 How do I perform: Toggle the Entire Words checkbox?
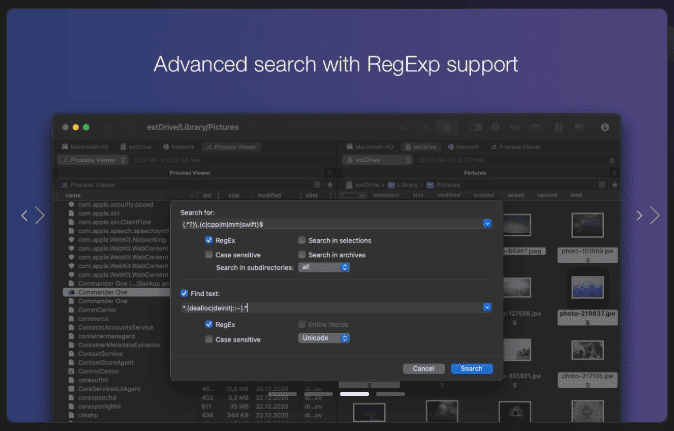point(302,324)
